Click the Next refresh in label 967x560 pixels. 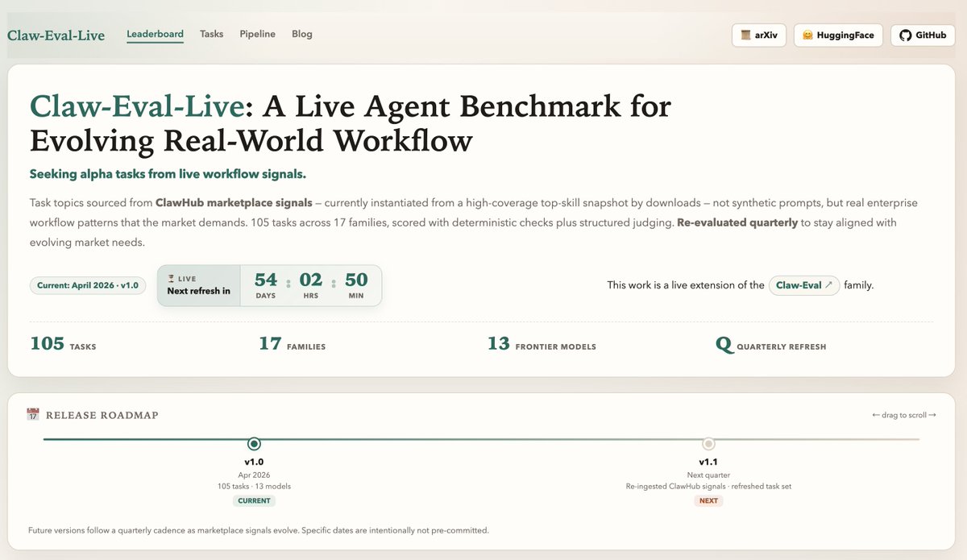pos(198,291)
